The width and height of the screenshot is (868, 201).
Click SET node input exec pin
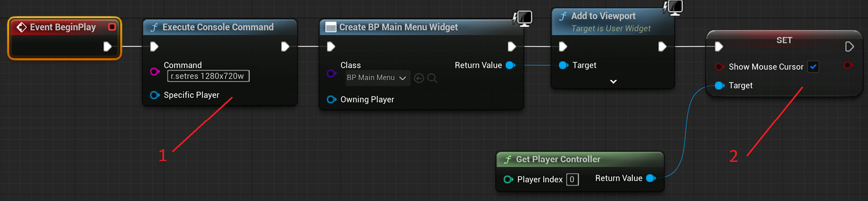pos(719,47)
